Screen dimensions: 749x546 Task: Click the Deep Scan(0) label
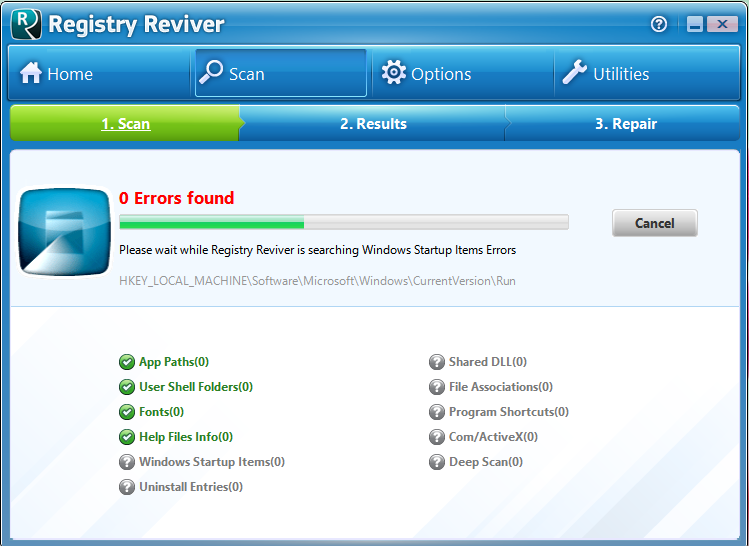(x=486, y=462)
